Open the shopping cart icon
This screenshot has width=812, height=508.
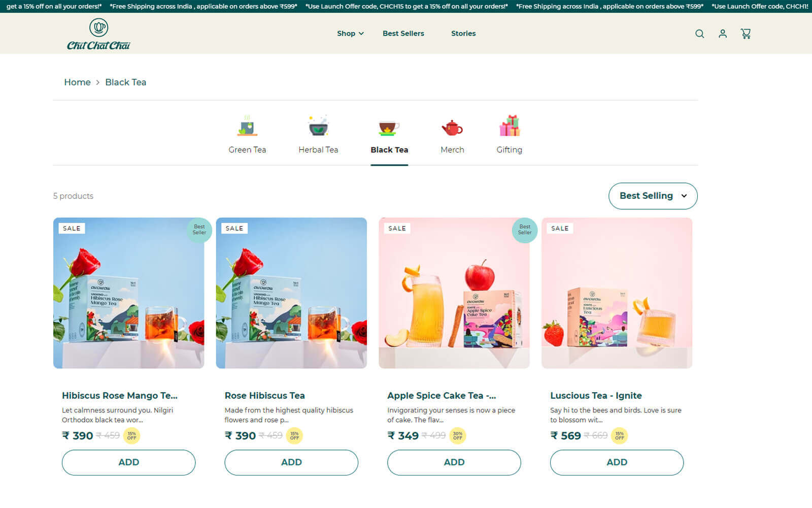[x=746, y=34]
